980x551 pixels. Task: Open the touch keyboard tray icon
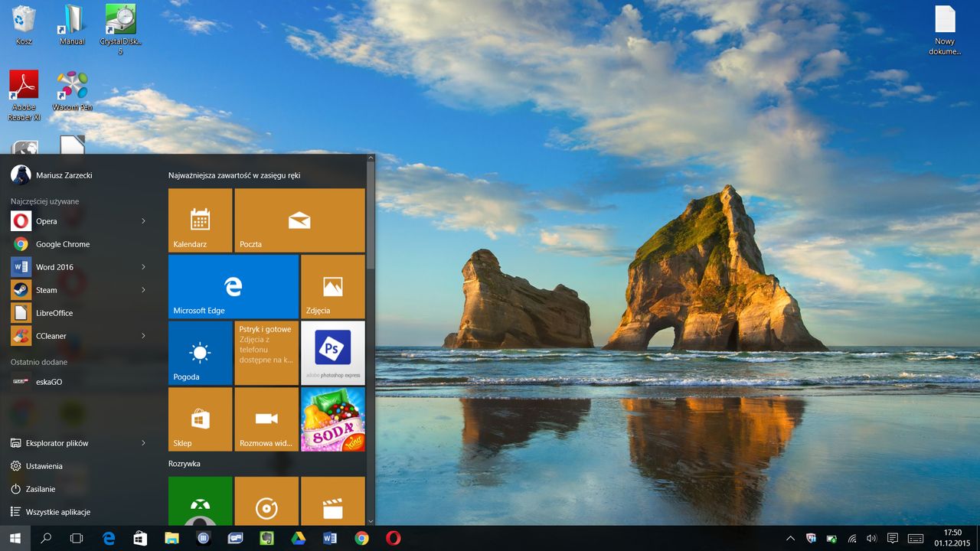(915, 538)
